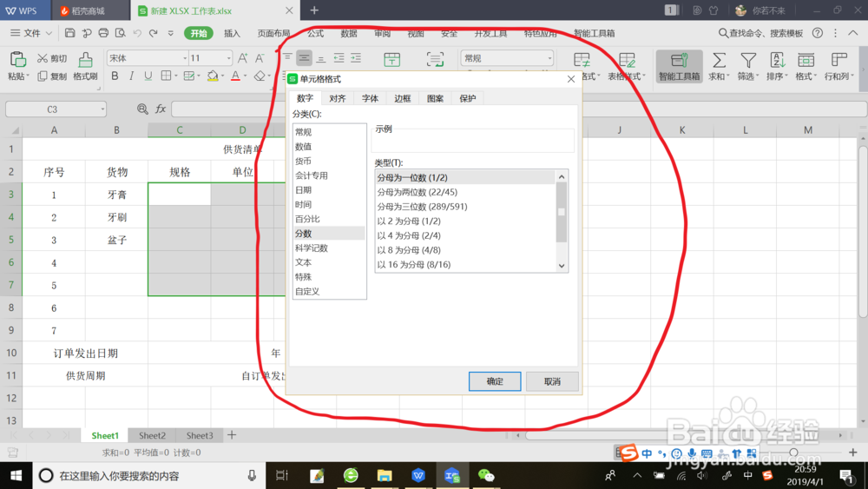The height and width of the screenshot is (489, 868).
Task: Click the fill color bucket icon
Action: pos(213,76)
